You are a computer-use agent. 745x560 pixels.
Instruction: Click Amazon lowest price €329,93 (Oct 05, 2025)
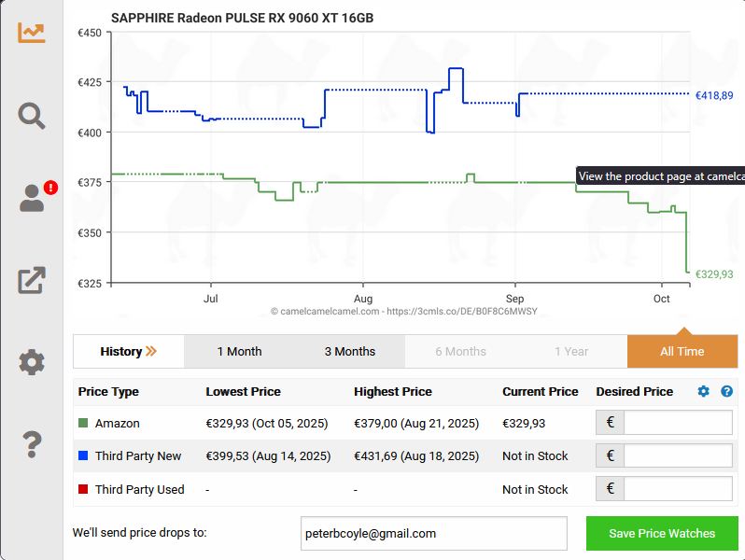267,423
